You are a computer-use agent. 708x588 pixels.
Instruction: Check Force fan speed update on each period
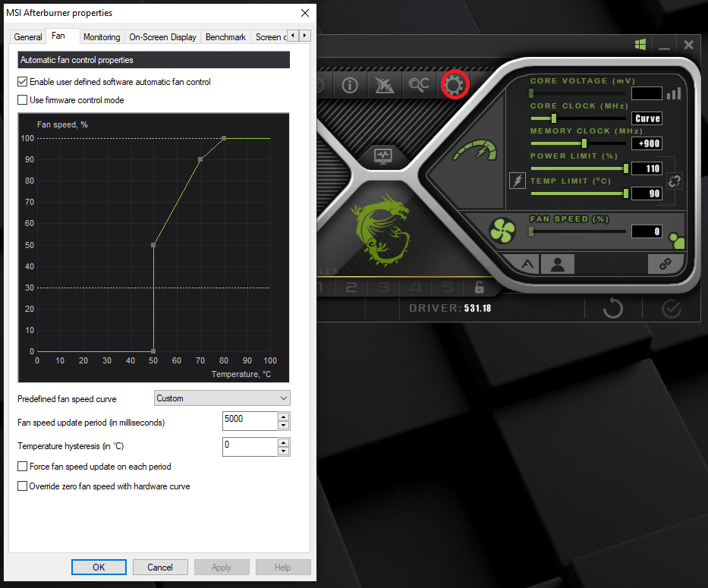pos(22,466)
